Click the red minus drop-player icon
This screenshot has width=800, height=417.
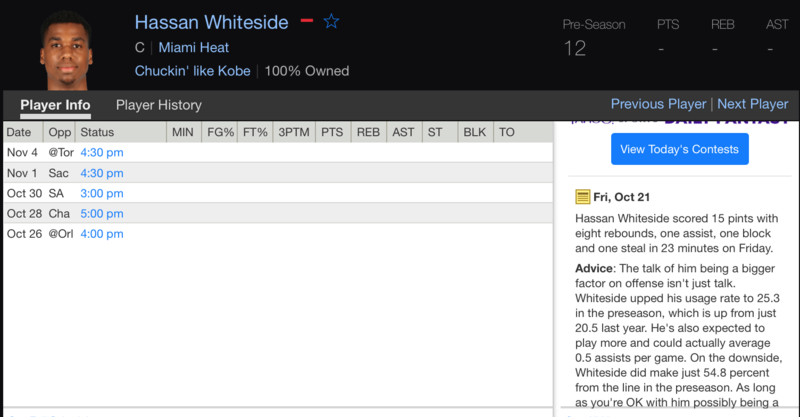click(x=307, y=21)
